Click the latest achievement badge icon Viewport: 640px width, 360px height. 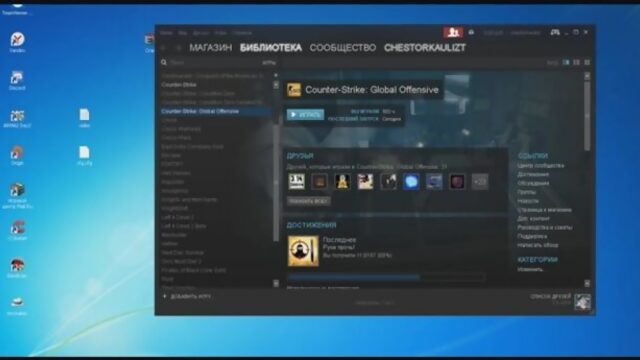[x=303, y=251]
